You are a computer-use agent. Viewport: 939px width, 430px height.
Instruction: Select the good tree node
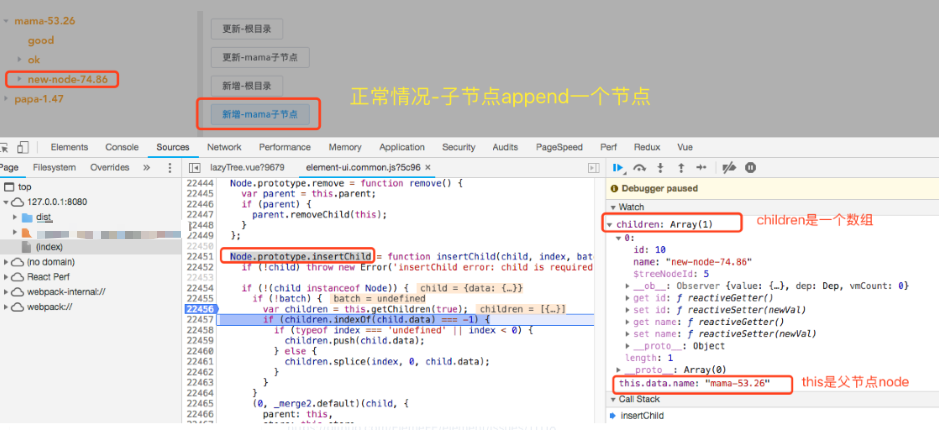point(41,41)
